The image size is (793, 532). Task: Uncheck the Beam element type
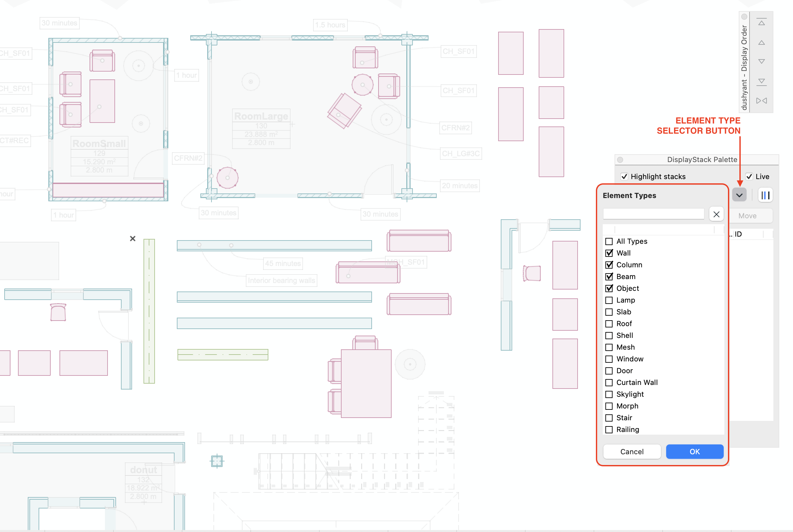pyautogui.click(x=609, y=277)
